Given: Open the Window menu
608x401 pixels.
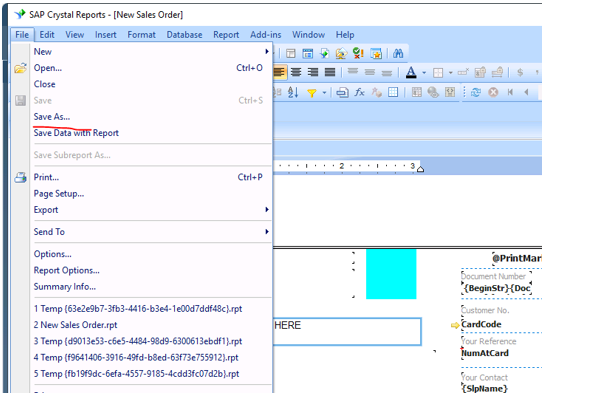Looking at the screenshot, I should tap(309, 35).
